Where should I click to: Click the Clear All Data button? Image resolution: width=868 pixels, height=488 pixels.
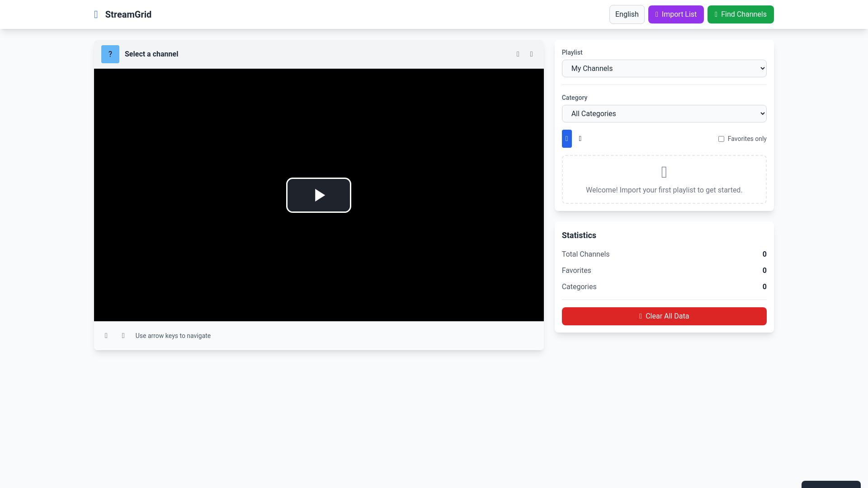pyautogui.click(x=664, y=316)
